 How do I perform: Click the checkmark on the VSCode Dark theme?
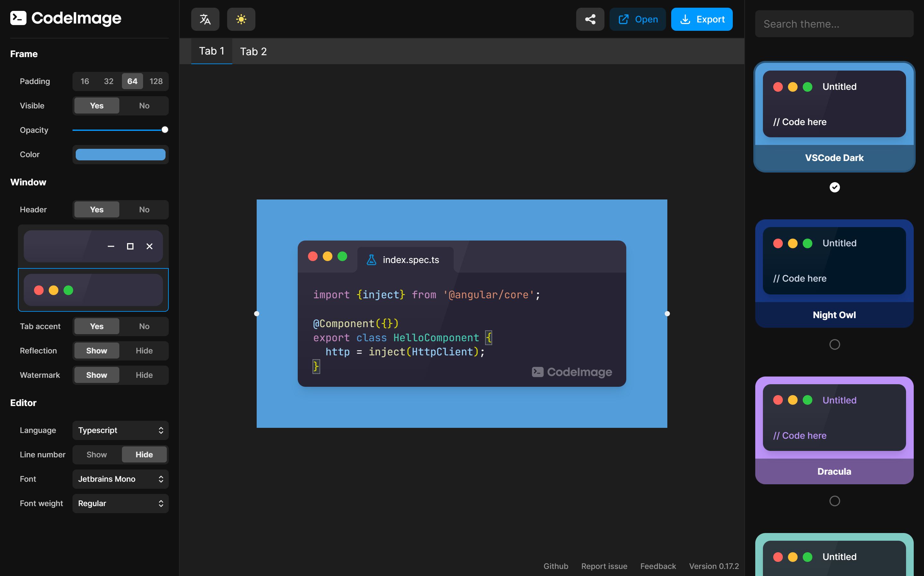[x=834, y=187]
